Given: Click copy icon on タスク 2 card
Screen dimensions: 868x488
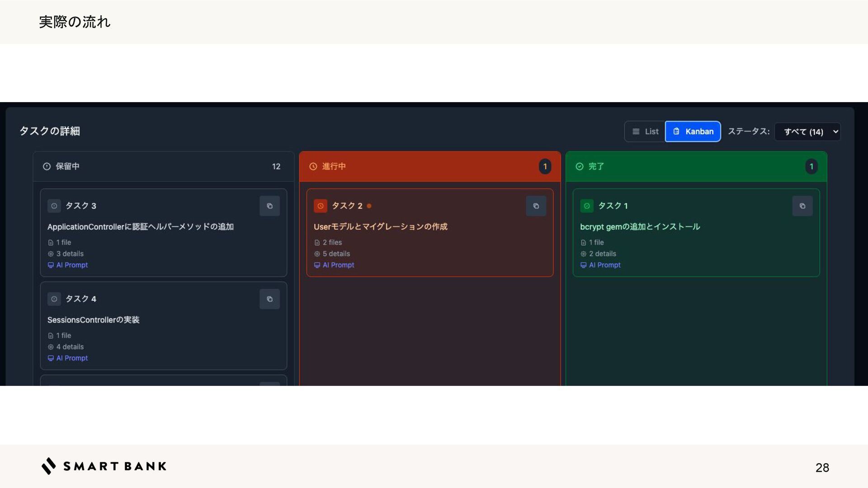Looking at the screenshot, I should 536,206.
